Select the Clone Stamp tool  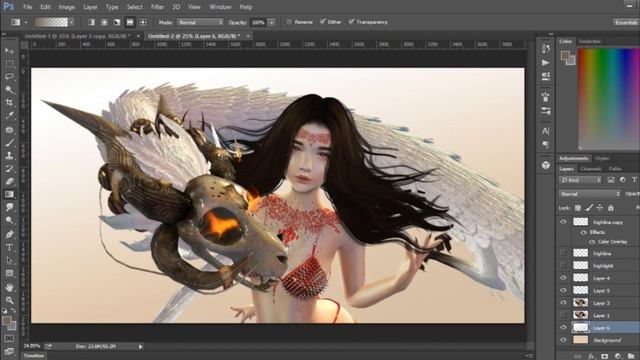tap(9, 156)
